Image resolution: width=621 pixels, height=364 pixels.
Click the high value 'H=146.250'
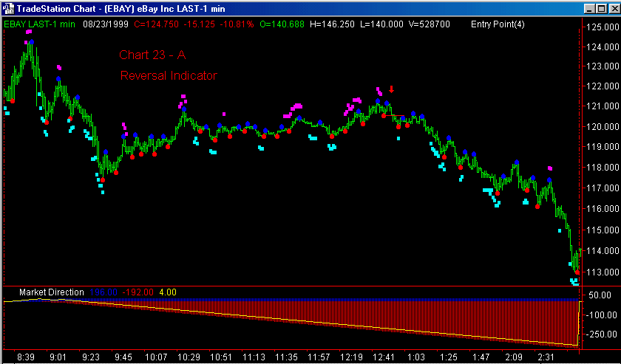(x=332, y=24)
